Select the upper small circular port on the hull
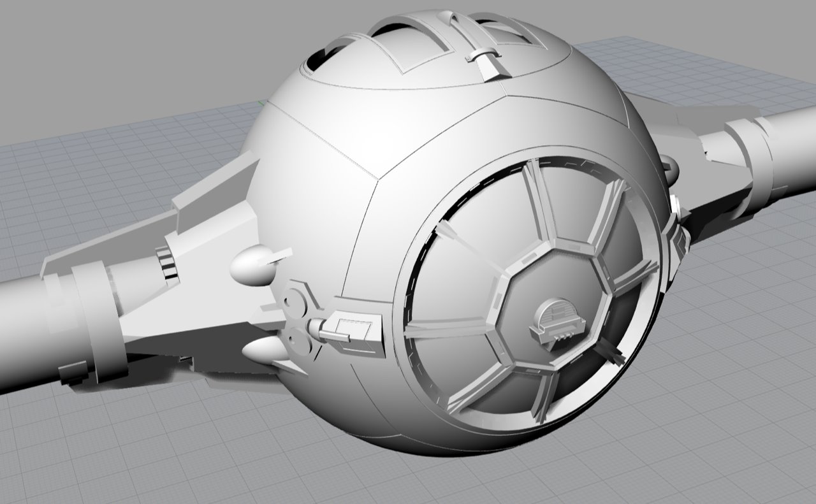The height and width of the screenshot is (504, 816). tap(294, 299)
